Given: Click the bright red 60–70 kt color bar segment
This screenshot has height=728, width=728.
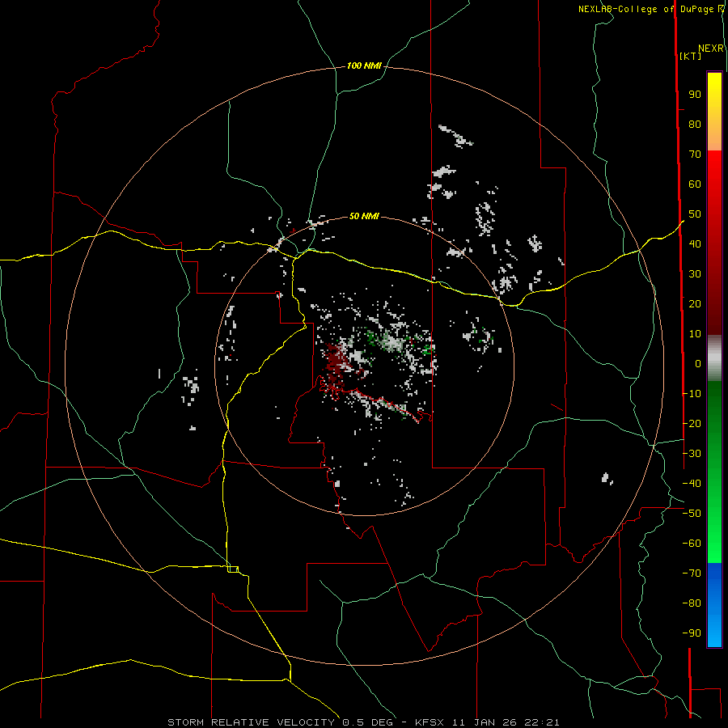Looking at the screenshot, I should [714, 168].
